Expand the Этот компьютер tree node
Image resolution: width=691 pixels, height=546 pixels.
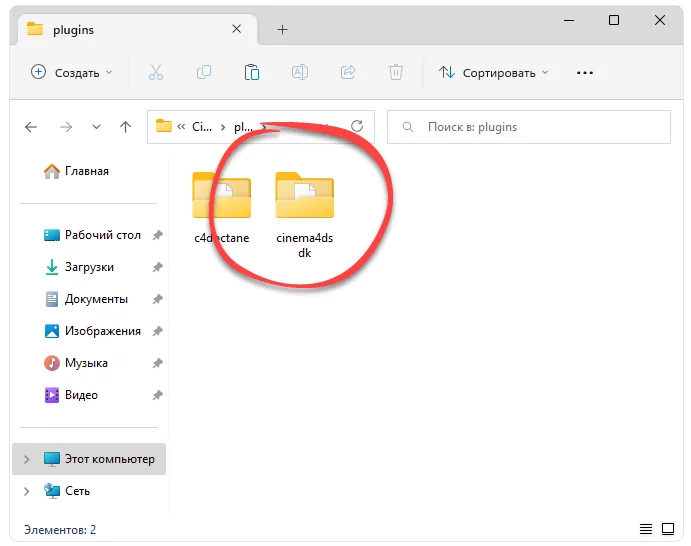click(x=26, y=459)
